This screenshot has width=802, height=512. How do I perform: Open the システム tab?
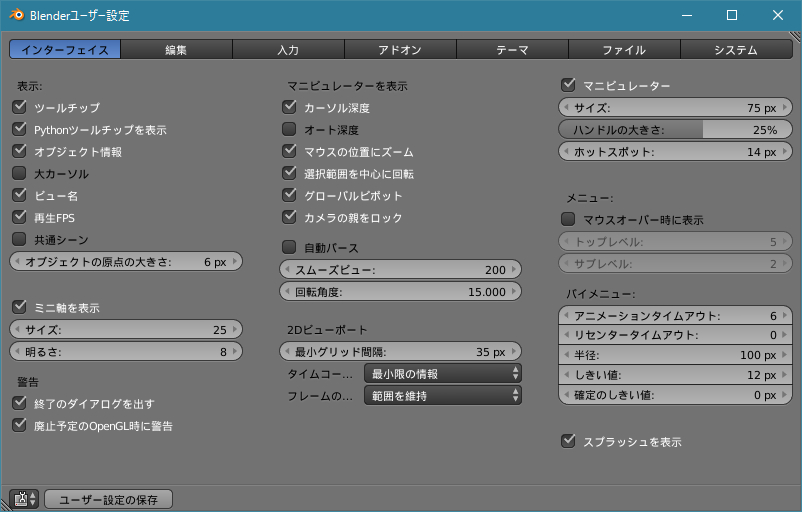click(x=735, y=49)
